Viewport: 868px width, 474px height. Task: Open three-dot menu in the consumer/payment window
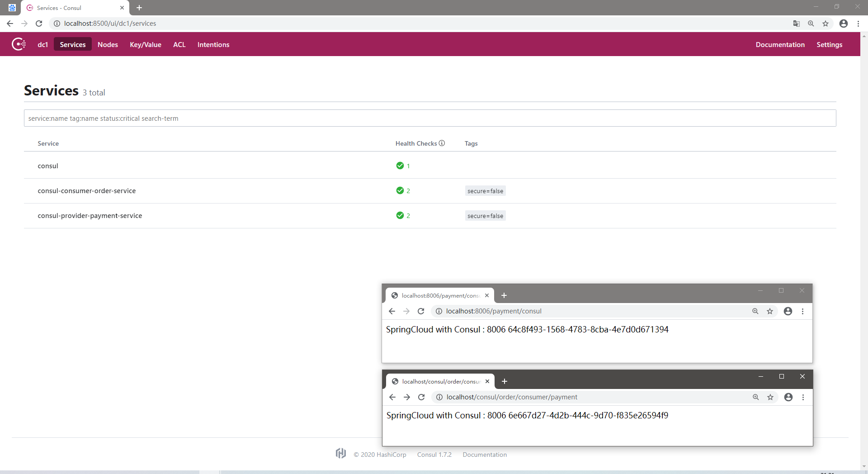(803, 397)
